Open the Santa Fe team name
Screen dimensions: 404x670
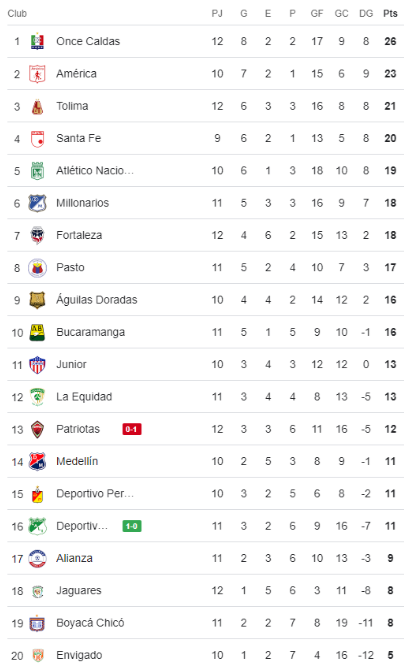coord(79,138)
